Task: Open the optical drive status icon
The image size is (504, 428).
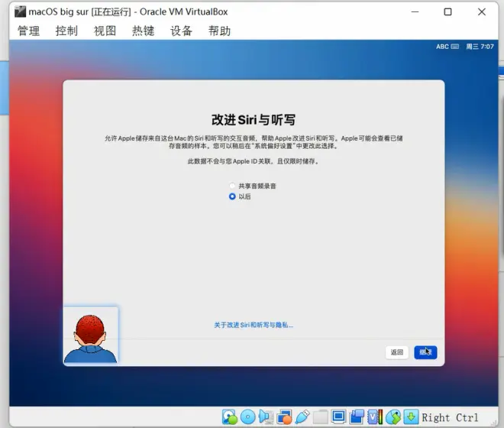Action: click(247, 417)
